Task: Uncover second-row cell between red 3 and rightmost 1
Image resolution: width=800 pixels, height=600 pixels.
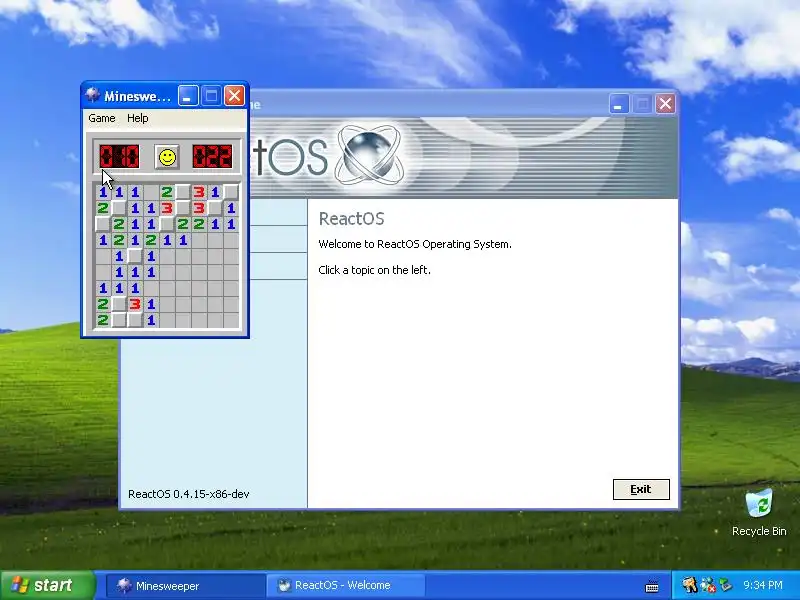Action: tap(215, 208)
